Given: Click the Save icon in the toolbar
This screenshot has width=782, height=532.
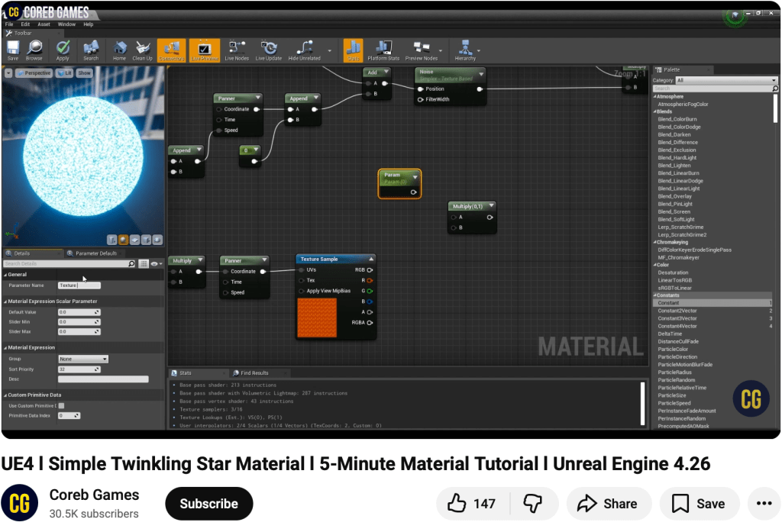Looking at the screenshot, I should (x=13, y=48).
